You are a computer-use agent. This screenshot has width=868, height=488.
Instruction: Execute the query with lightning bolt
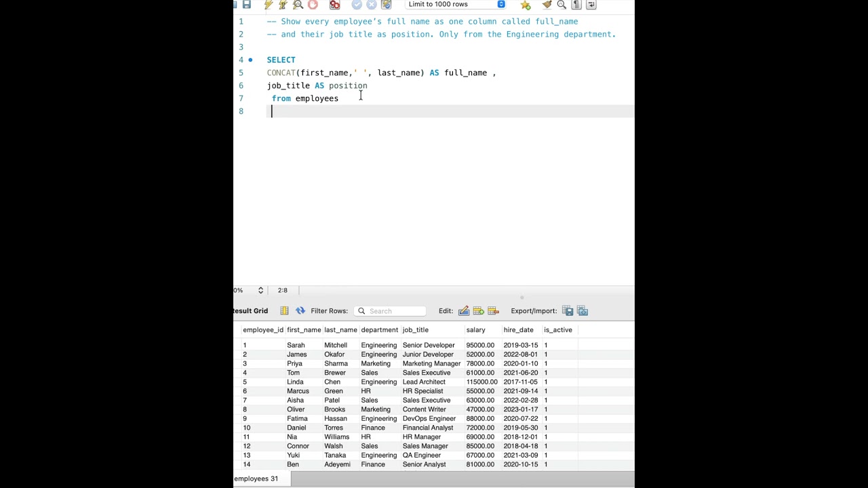point(269,4)
